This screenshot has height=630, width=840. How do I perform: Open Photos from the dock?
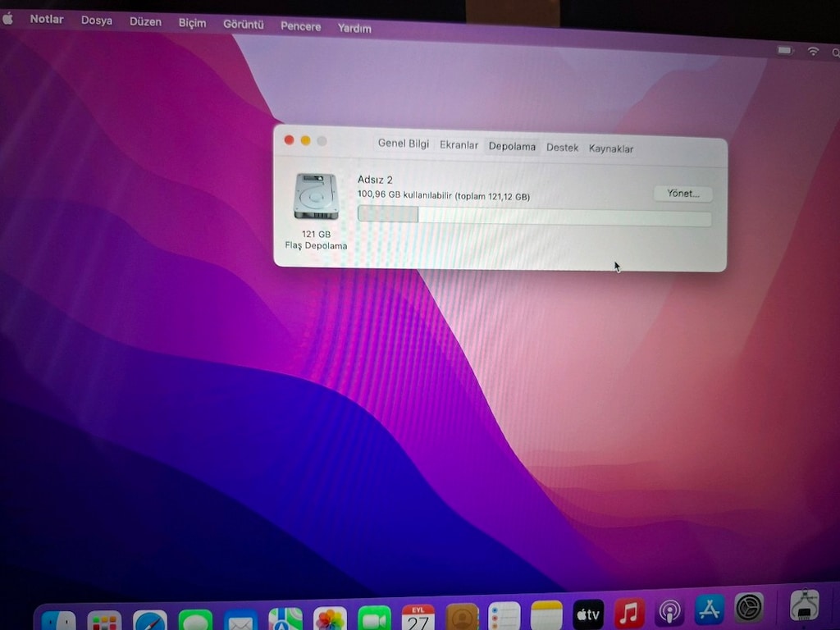pos(330,619)
